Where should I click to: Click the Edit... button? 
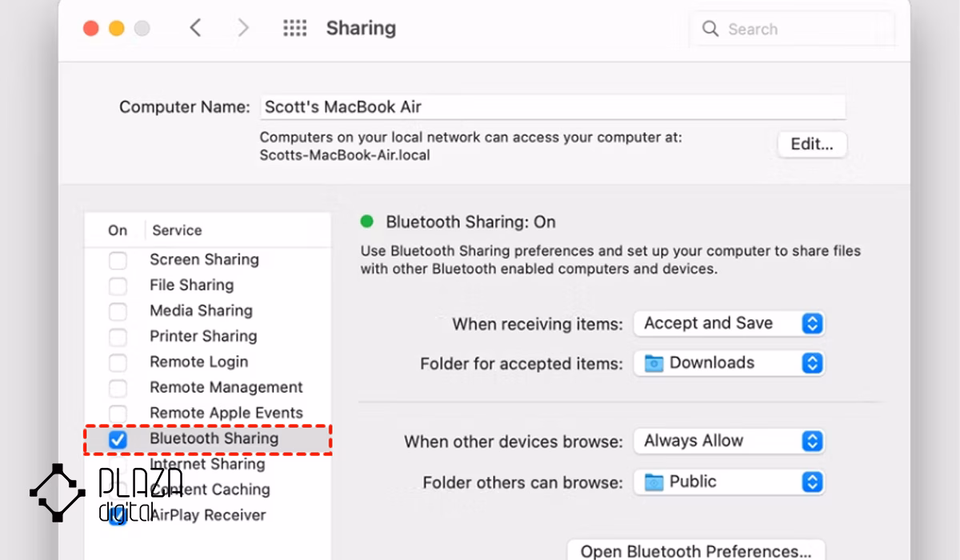tap(812, 144)
